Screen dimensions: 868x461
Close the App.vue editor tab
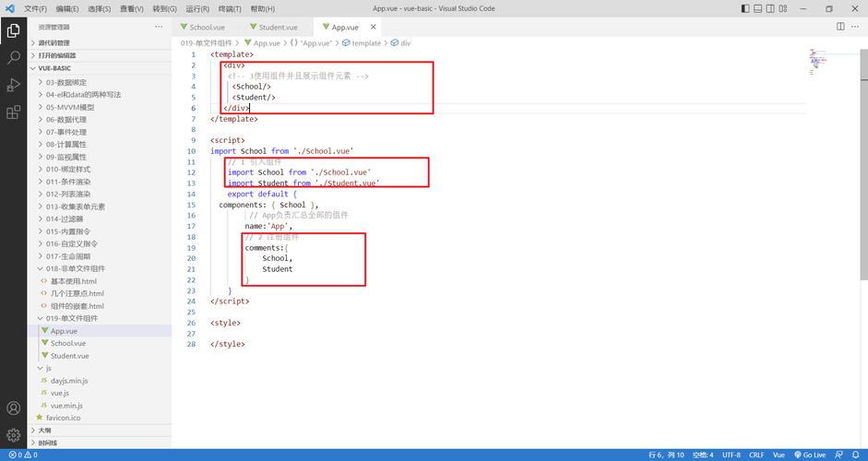click(373, 27)
